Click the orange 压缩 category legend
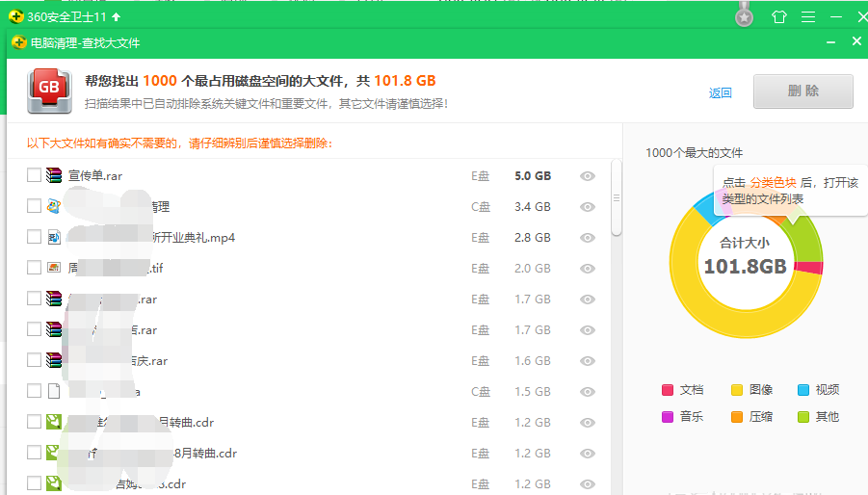This screenshot has height=495, width=868. click(x=737, y=417)
